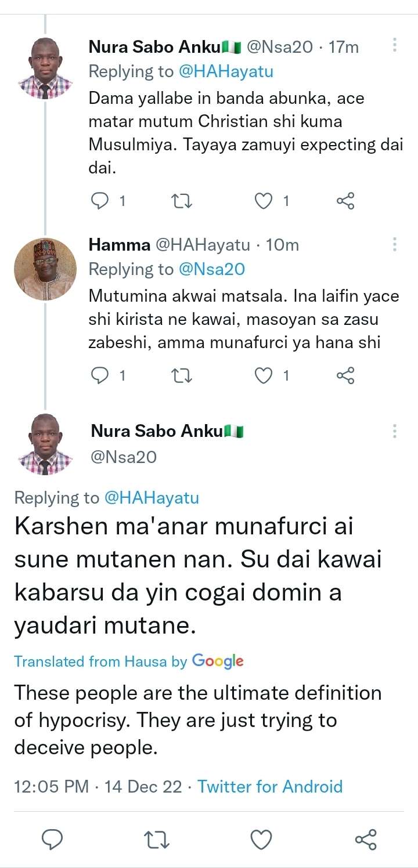Image resolution: width=418 pixels, height=868 pixels.
Task: Retweet the main tweet at bottom
Action: [x=155, y=839]
